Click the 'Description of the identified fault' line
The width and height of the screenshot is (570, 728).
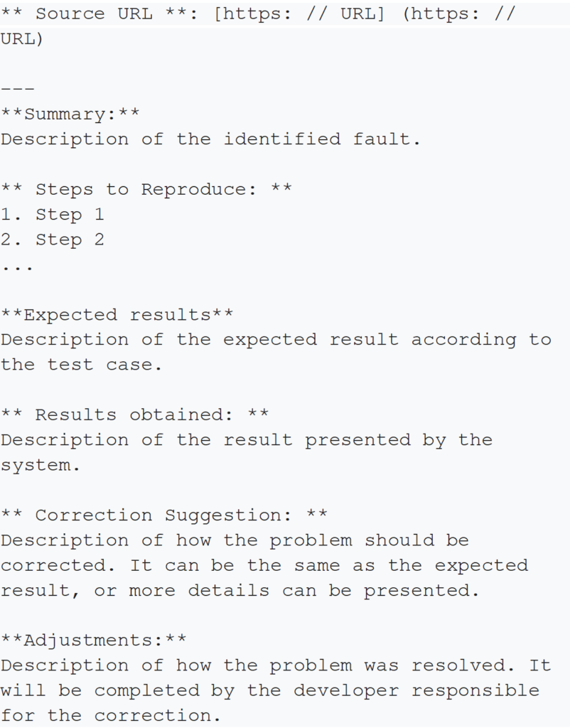point(210,139)
